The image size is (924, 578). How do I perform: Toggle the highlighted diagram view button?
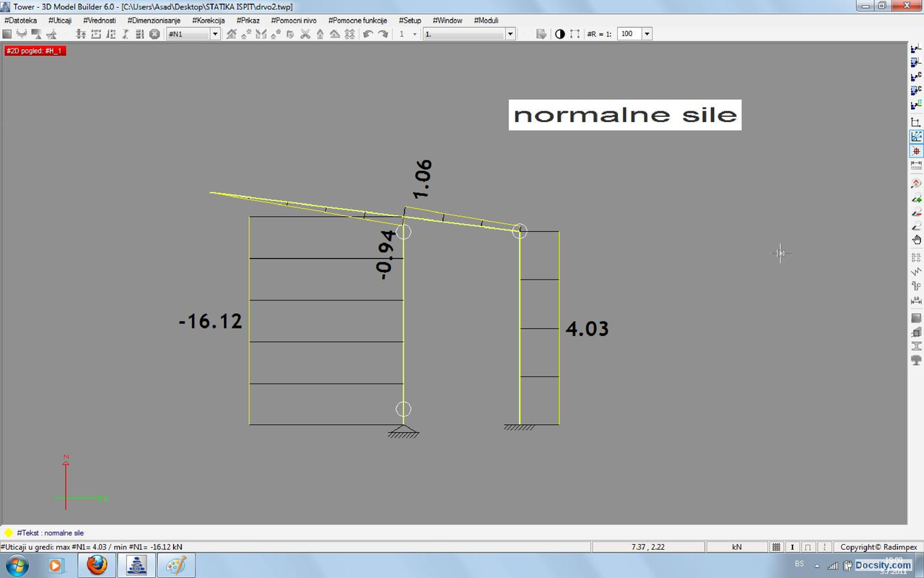pyautogui.click(x=916, y=137)
